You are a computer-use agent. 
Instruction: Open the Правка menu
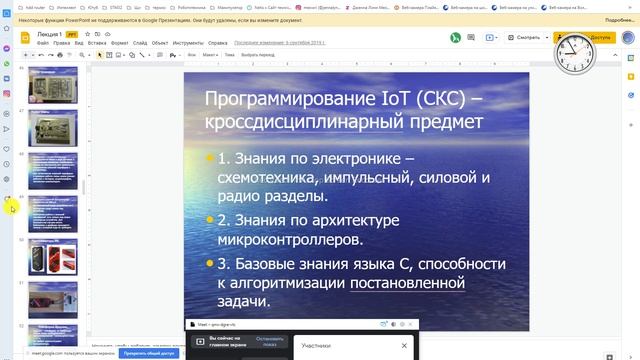(62, 43)
